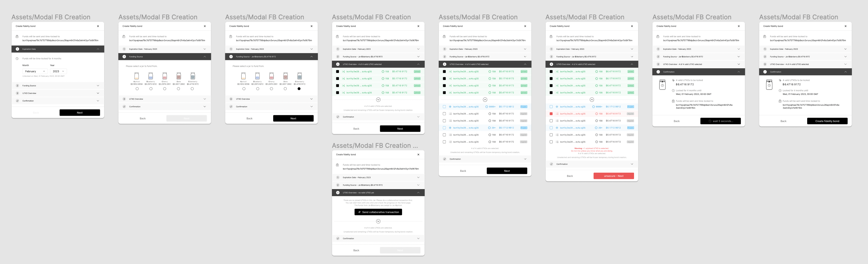Screen dimensions: 868x264
Task: Check the frozen 9999+ row checkbox in the unsecure modal
Action: pyautogui.click(x=551, y=107)
